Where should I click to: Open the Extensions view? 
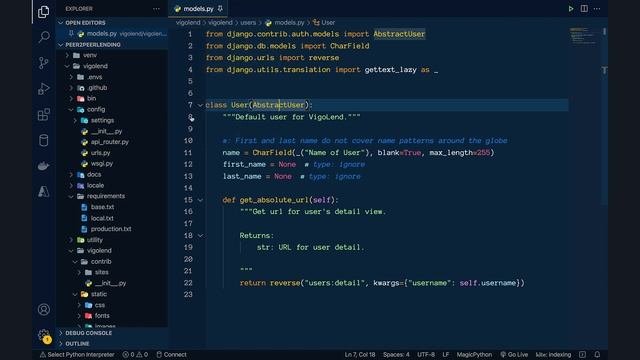click(44, 115)
